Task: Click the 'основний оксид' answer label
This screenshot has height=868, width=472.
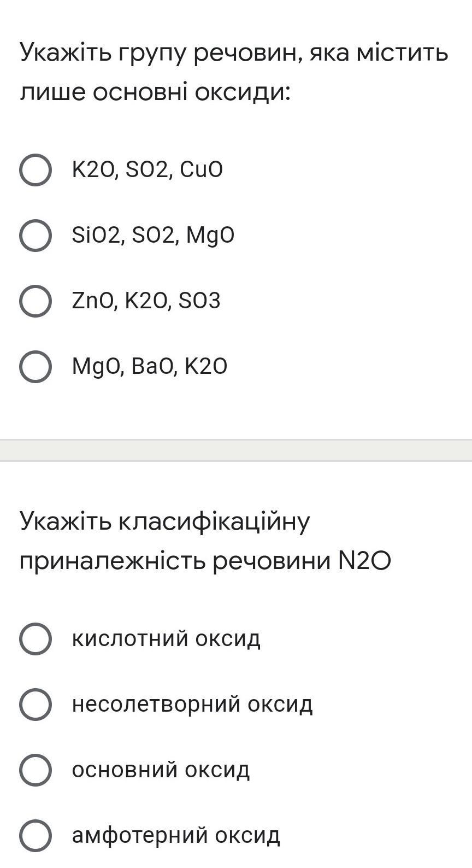Action: tap(161, 770)
